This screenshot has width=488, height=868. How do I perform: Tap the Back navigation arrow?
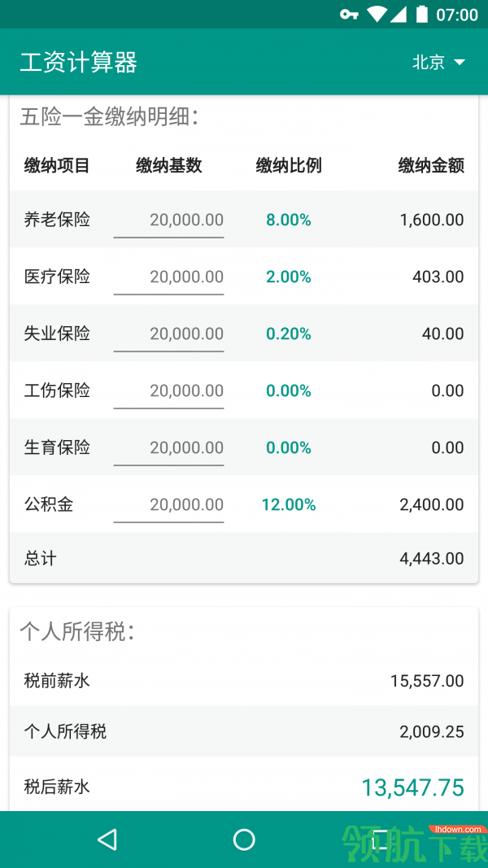click(107, 840)
